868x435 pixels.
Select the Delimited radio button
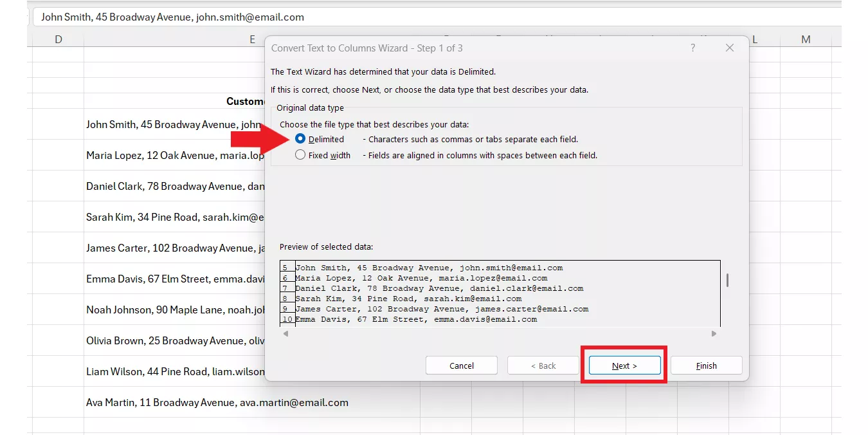click(300, 138)
